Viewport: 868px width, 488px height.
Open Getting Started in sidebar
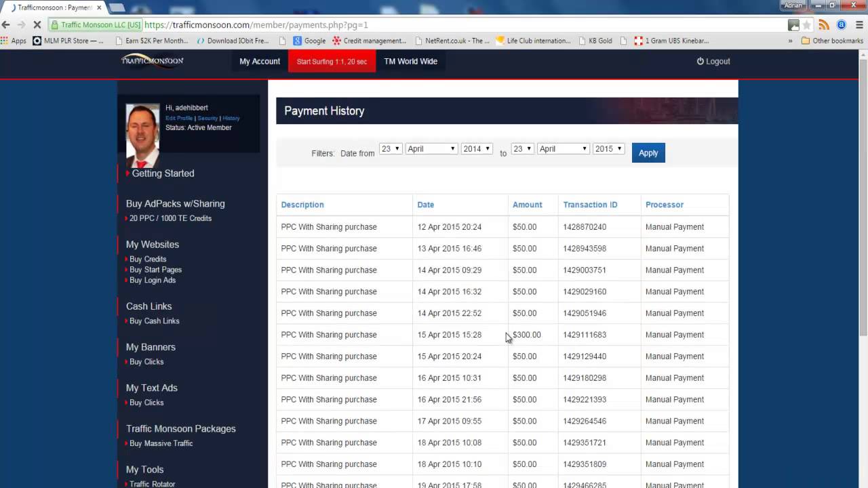point(163,174)
